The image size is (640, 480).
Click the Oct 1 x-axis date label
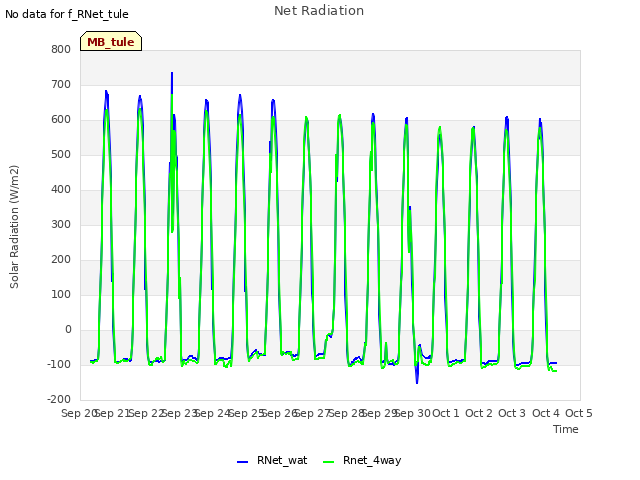[x=446, y=413]
